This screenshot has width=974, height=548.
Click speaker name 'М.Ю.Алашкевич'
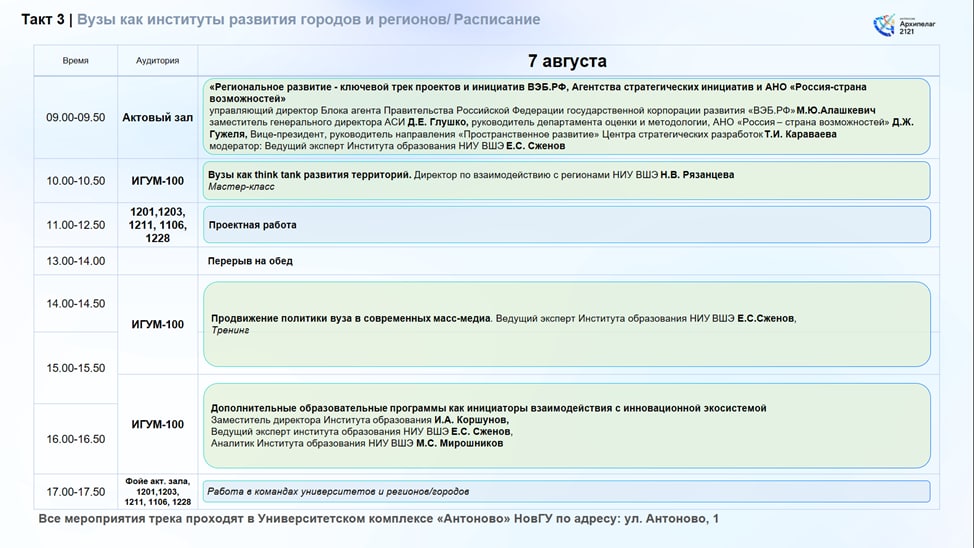tap(836, 111)
